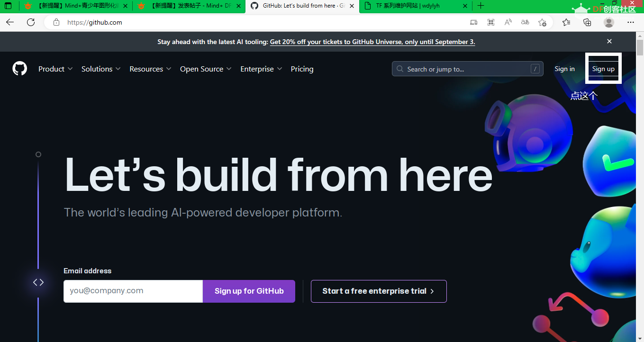Click the purple Sign up for GitHub button
The image size is (644, 342).
pyautogui.click(x=249, y=291)
